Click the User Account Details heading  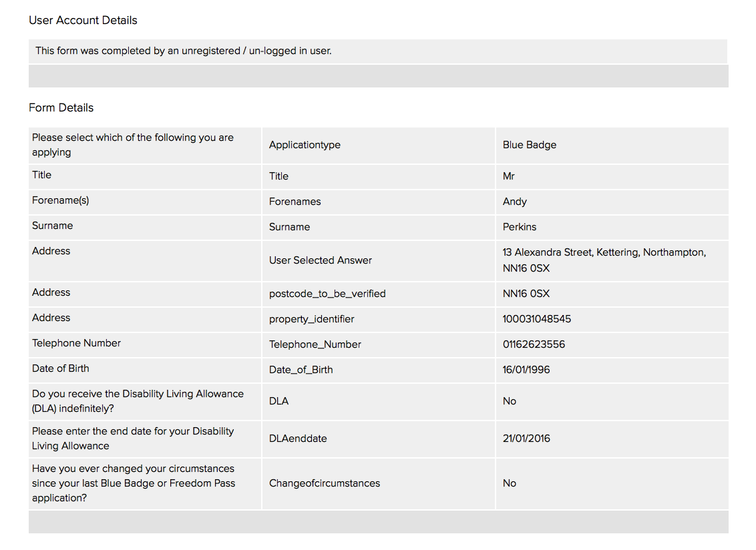tap(83, 21)
